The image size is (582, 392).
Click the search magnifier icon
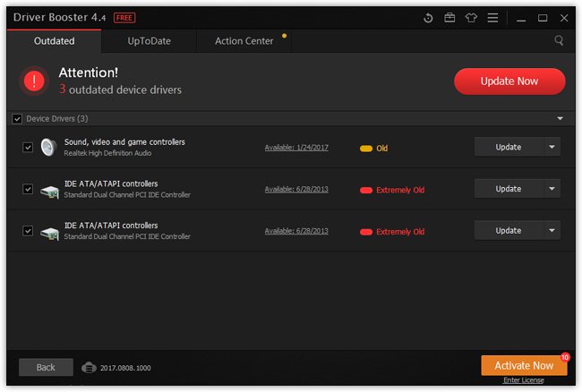[559, 40]
